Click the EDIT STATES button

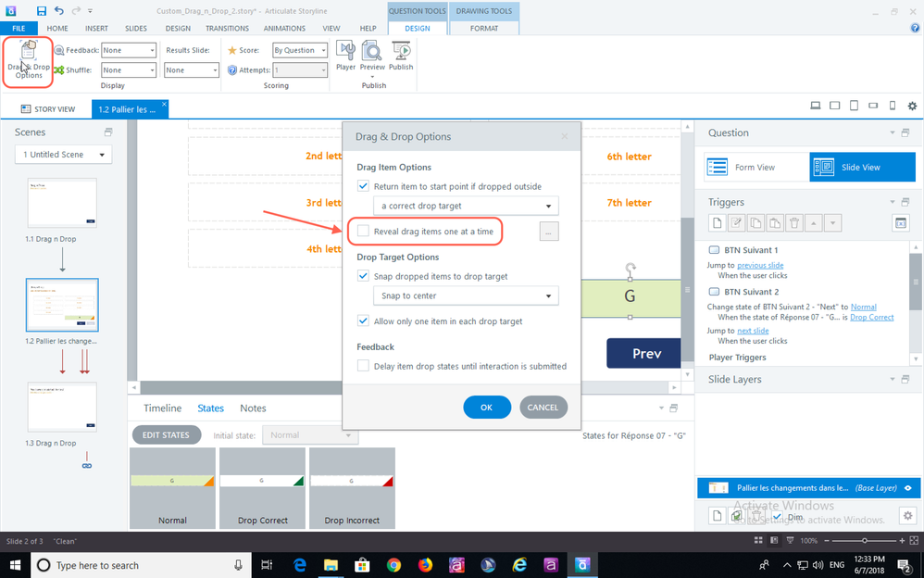(166, 434)
